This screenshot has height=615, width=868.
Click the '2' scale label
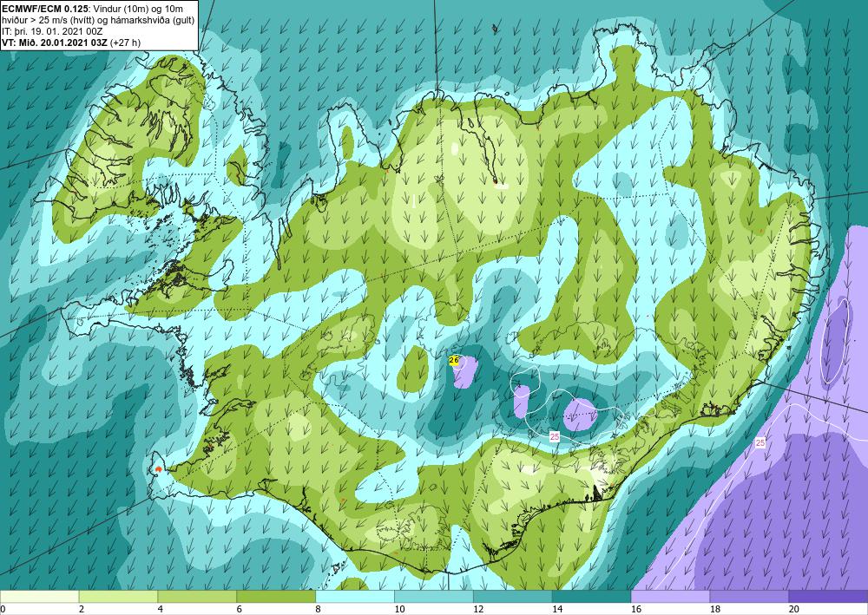82,610
